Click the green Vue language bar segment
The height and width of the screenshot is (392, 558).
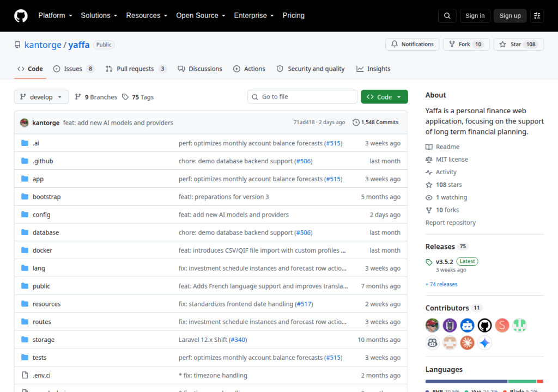tap(522, 382)
